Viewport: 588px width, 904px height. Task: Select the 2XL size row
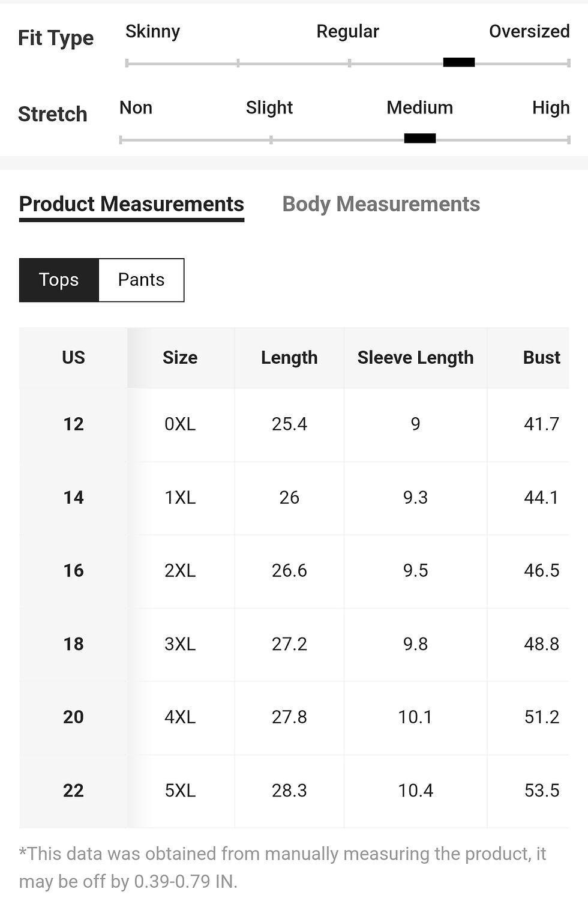tap(294, 571)
